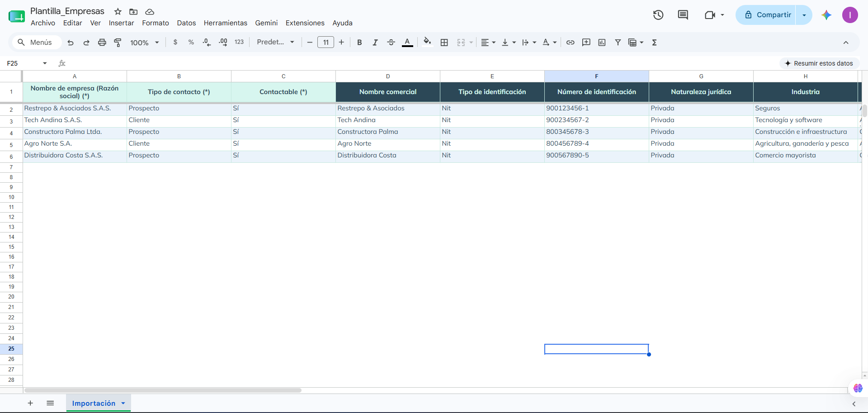This screenshot has height=413, width=868.
Task: Pick a text color
Action: [407, 43]
